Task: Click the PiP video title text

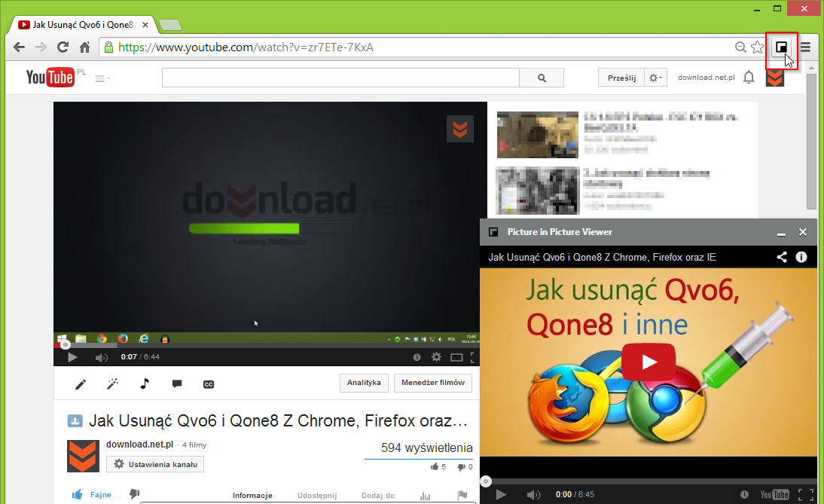Action: click(x=602, y=257)
